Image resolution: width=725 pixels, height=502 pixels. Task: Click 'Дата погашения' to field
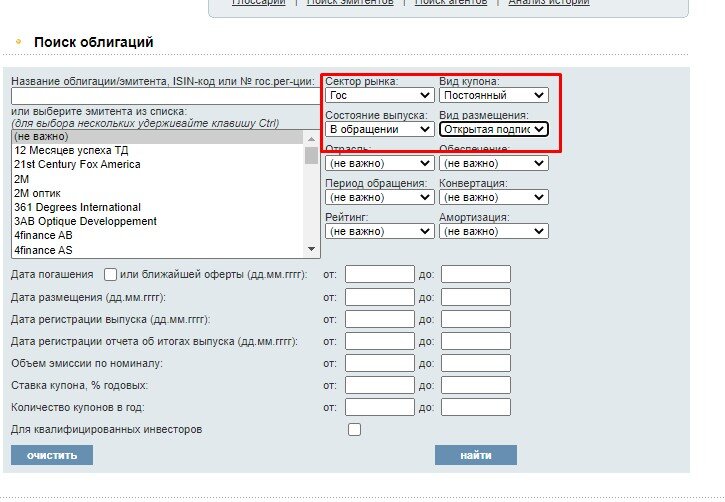click(476, 274)
